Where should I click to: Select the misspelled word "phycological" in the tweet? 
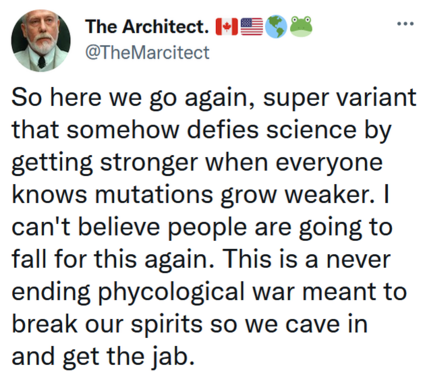click(171, 292)
